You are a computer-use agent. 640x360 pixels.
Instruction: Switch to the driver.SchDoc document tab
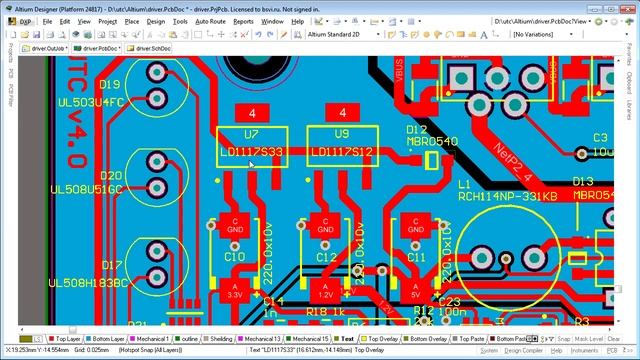click(149, 49)
